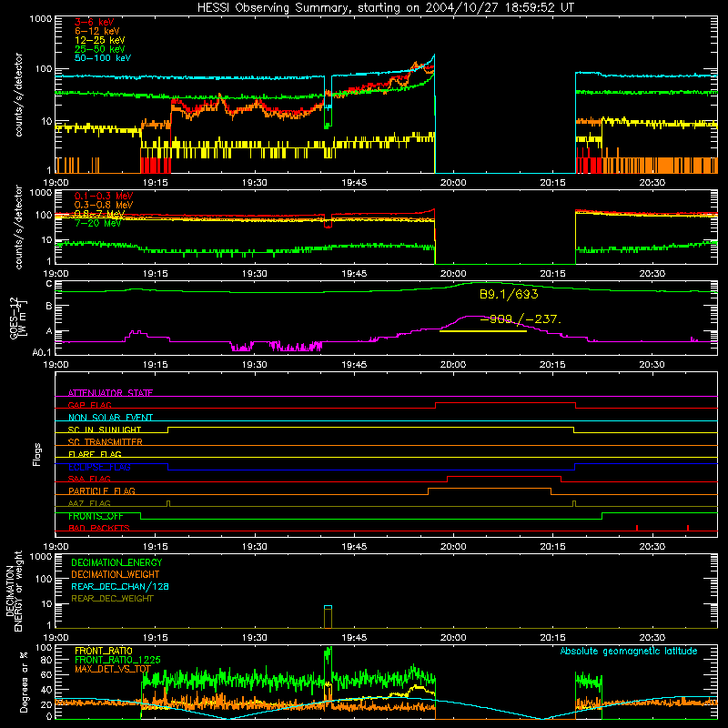
Task: Select the ATTENUATOR_STATE flag label
Action: point(110,393)
